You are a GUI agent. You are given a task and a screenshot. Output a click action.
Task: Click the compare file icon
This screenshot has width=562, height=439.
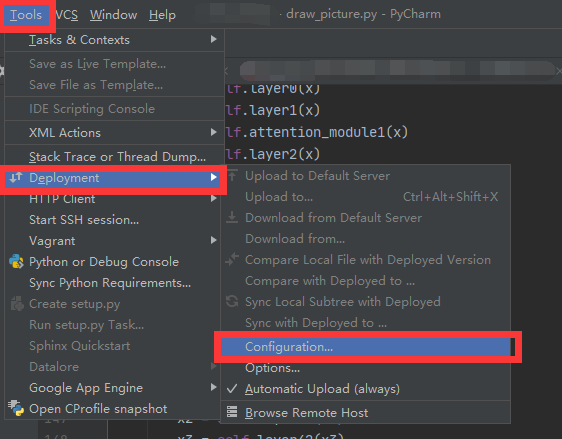(x=232, y=259)
